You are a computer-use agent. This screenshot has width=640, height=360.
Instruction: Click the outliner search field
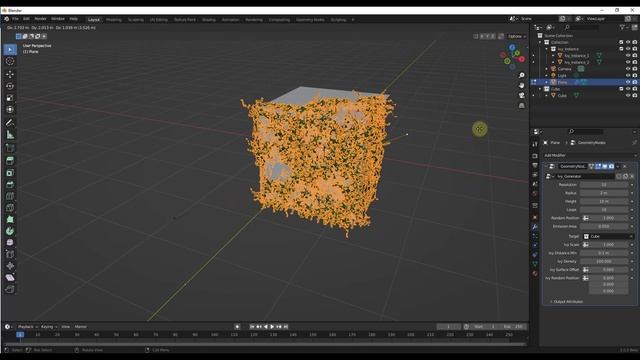click(x=582, y=27)
